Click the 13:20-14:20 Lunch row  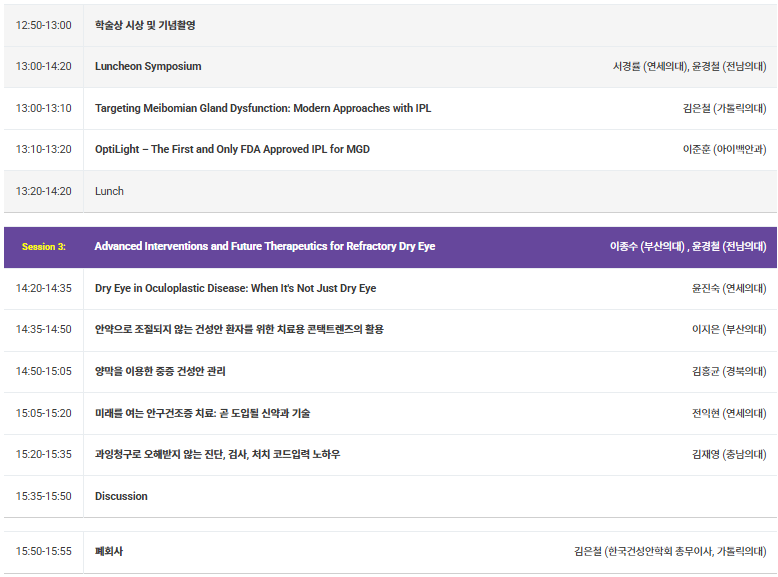click(x=390, y=192)
